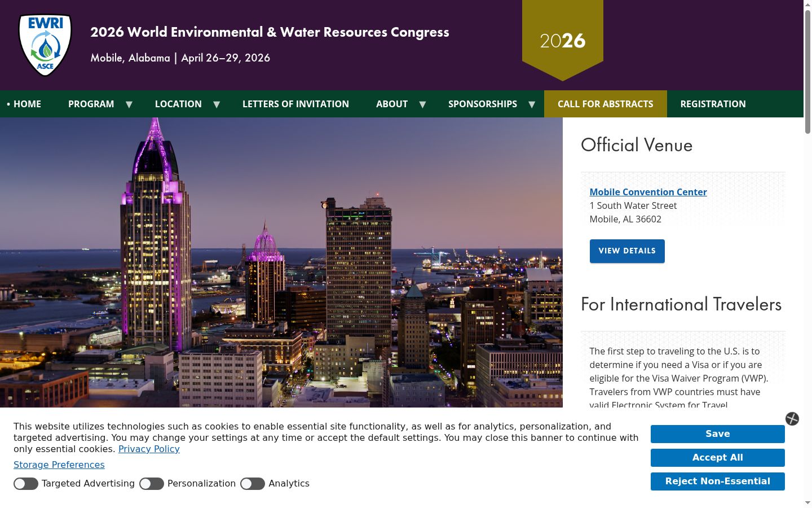Go to the Home menu item
812x508 pixels.
click(x=27, y=104)
